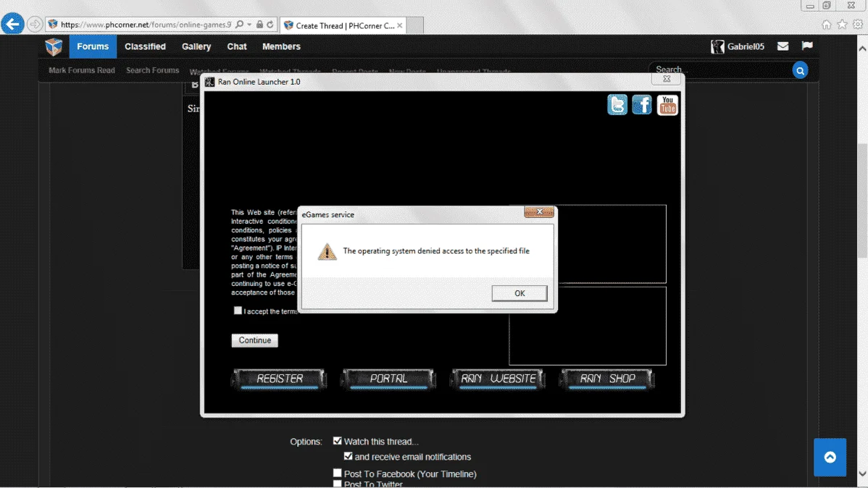
Task: Close the Create Thread browser tab
Action: 400,25
